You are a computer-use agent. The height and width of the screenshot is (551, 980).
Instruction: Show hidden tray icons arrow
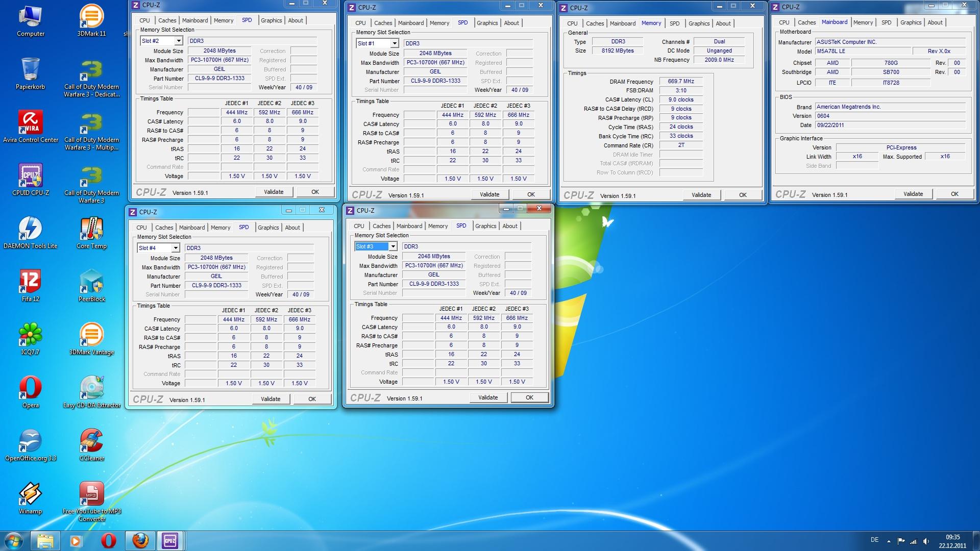(x=889, y=541)
